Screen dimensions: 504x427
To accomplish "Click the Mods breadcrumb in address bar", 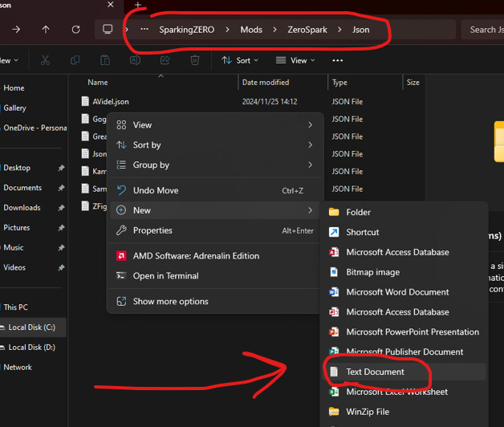I will click(x=251, y=30).
